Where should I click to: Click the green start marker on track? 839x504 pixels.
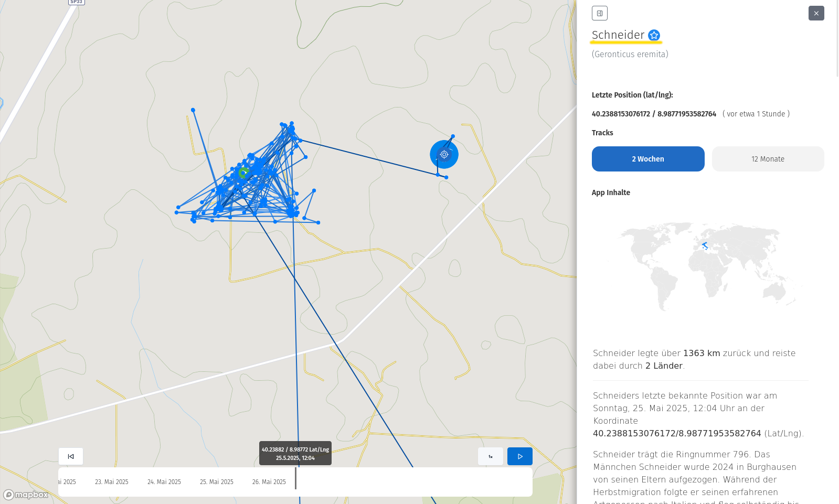click(243, 173)
